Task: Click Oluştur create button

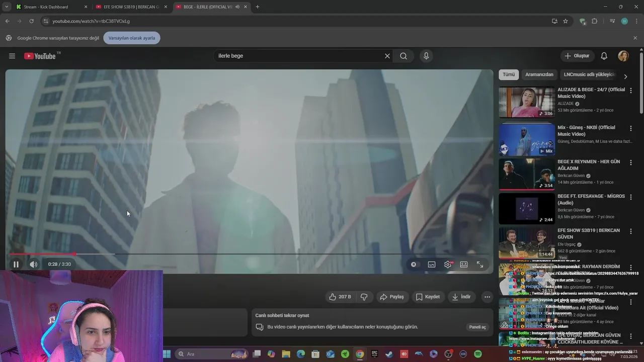Action: coord(577,56)
